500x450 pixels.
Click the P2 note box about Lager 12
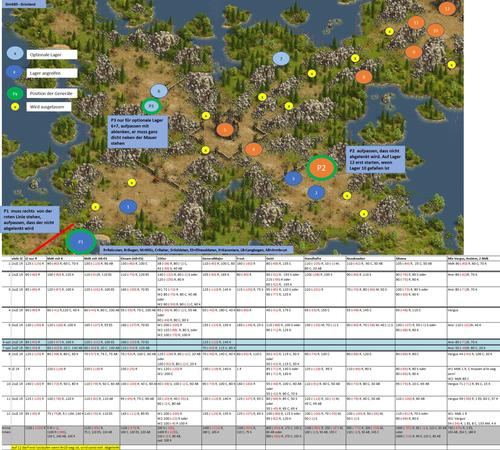pos(375,159)
